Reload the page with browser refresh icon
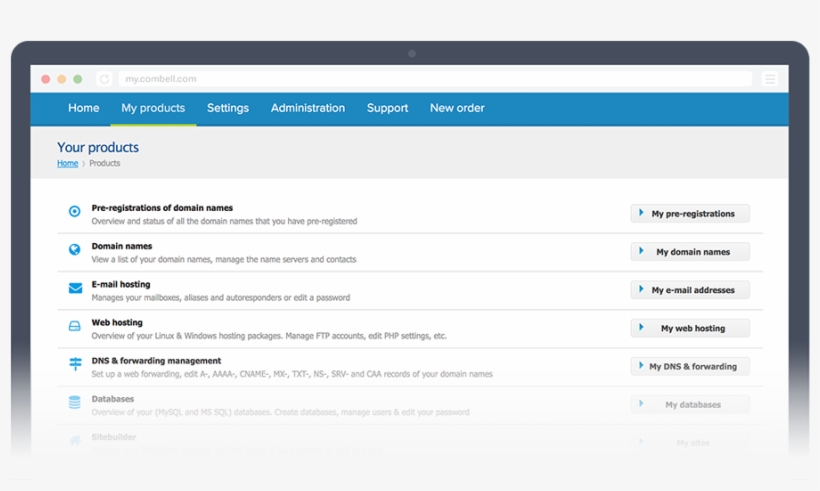 (104, 79)
